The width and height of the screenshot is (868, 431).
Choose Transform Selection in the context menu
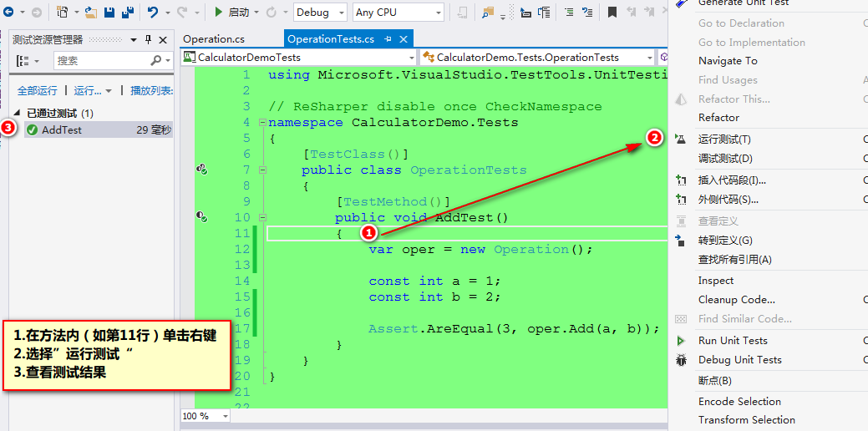tap(747, 420)
